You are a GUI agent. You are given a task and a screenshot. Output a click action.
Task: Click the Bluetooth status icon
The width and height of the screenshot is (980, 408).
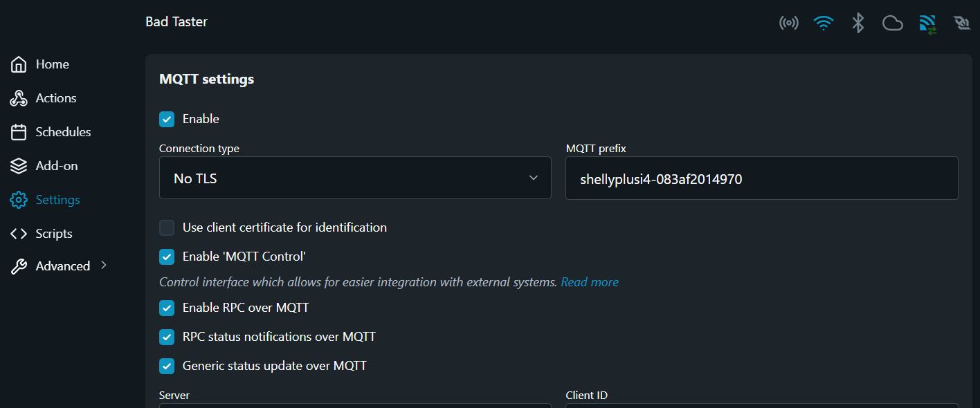(858, 24)
